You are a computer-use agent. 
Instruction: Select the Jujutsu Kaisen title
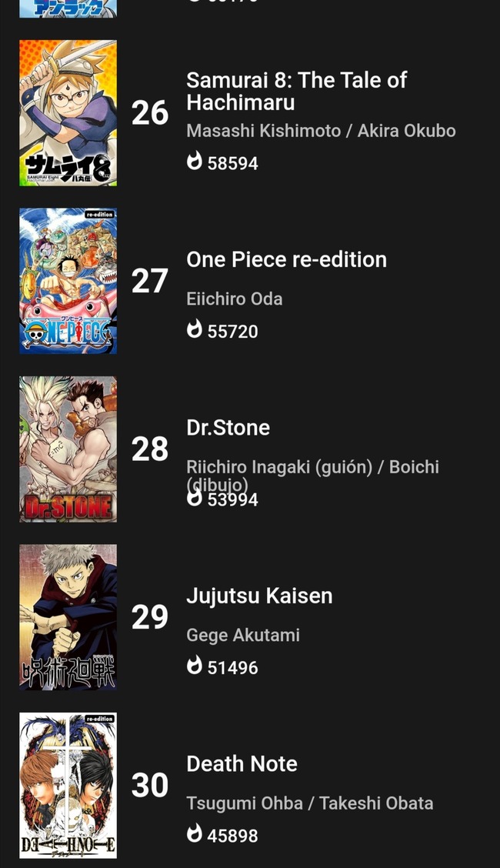(x=259, y=596)
